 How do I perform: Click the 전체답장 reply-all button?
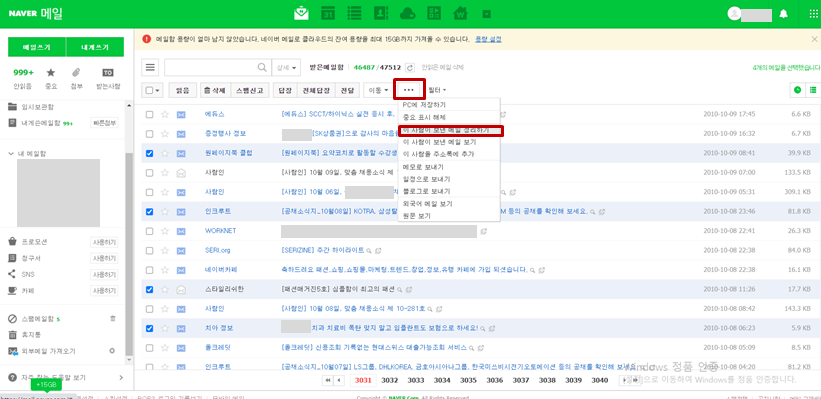316,90
